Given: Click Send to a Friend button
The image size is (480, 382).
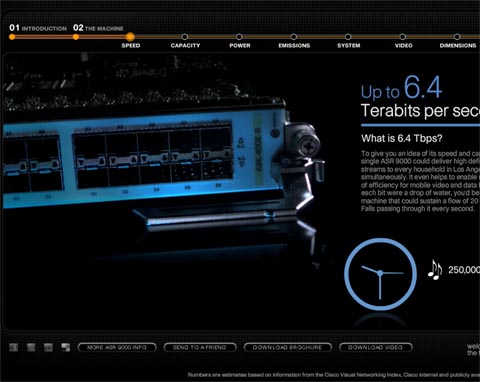Looking at the screenshot, I should coord(200,347).
